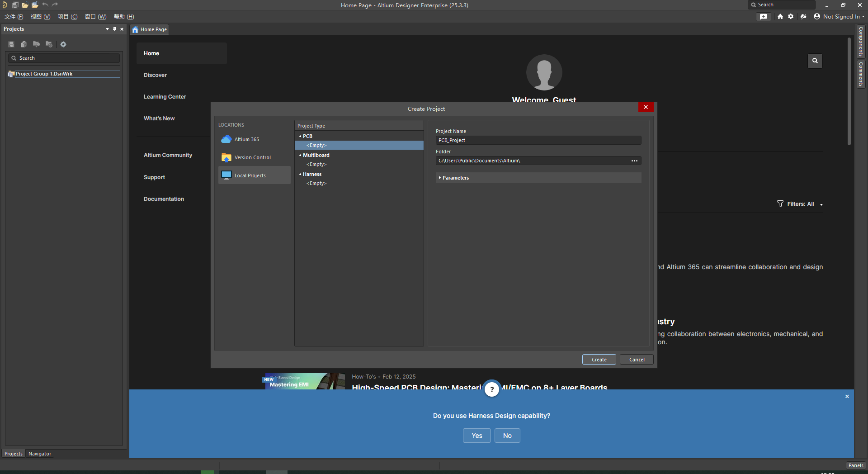Dismiss the Harness Design survey banner
Image resolution: width=868 pixels, height=474 pixels.
click(x=847, y=397)
